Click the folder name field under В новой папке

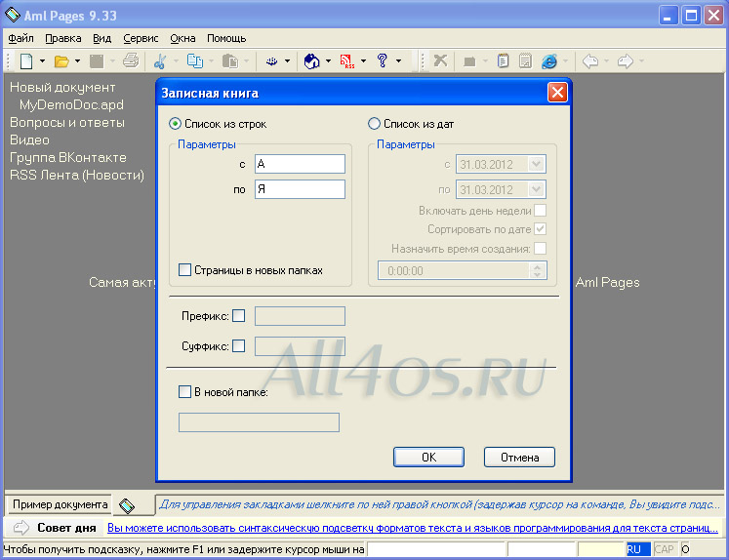(259, 422)
